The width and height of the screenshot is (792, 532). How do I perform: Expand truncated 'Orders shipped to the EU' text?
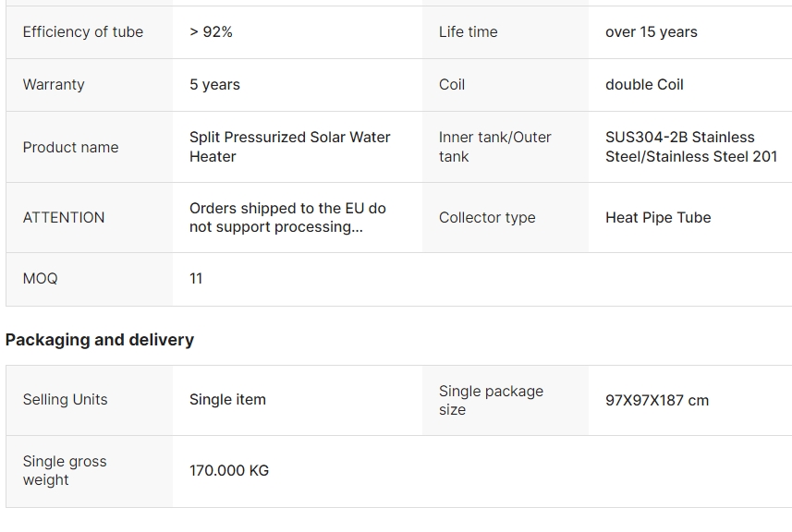tap(288, 218)
